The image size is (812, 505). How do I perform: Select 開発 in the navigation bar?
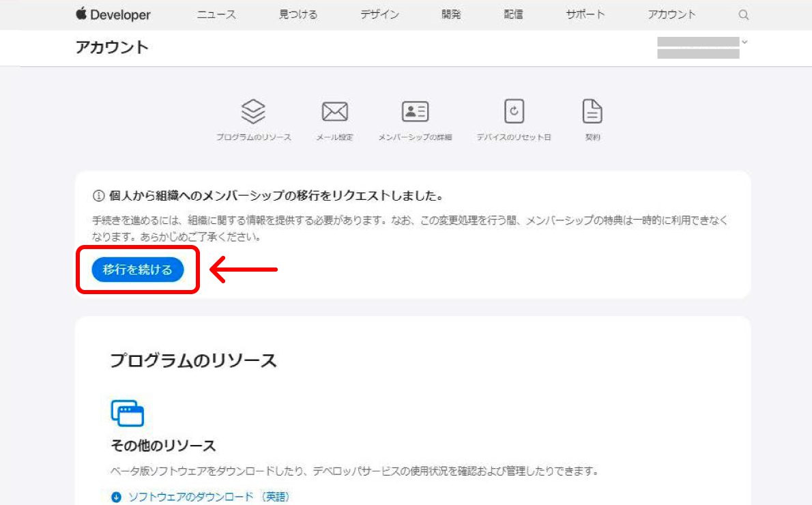[x=451, y=14]
